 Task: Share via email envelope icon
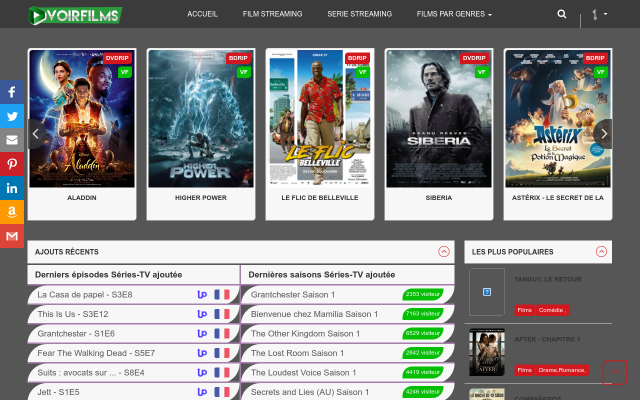[x=12, y=140]
